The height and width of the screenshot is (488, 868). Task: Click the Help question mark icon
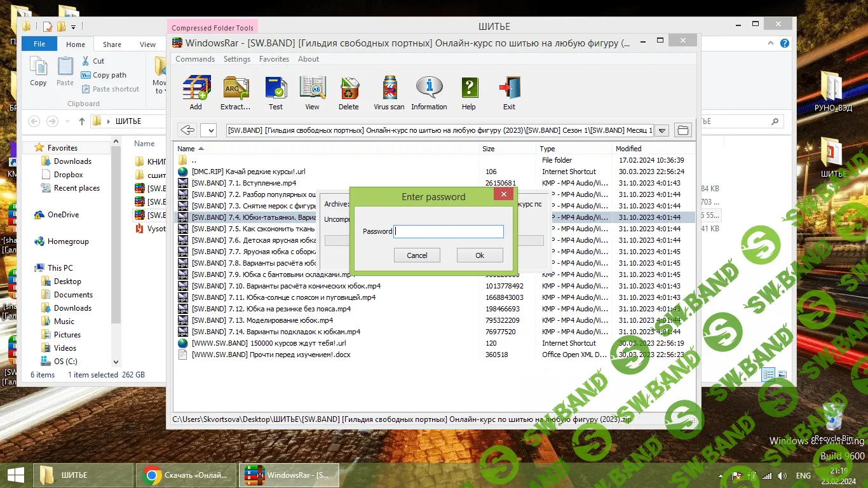pyautogui.click(x=469, y=88)
